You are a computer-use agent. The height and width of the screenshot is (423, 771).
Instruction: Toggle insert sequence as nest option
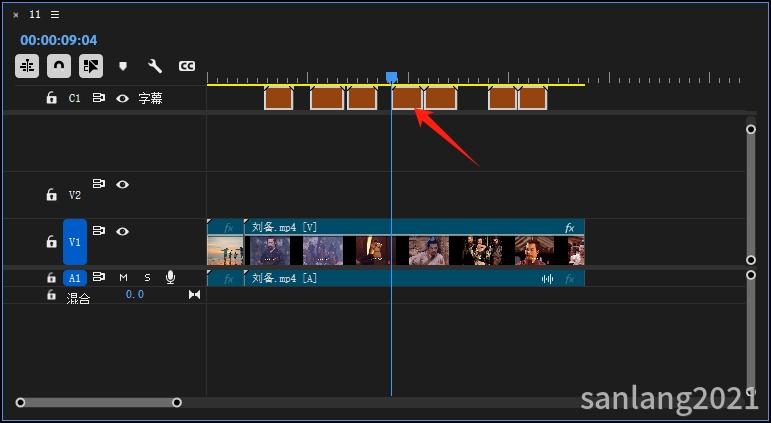tap(27, 66)
